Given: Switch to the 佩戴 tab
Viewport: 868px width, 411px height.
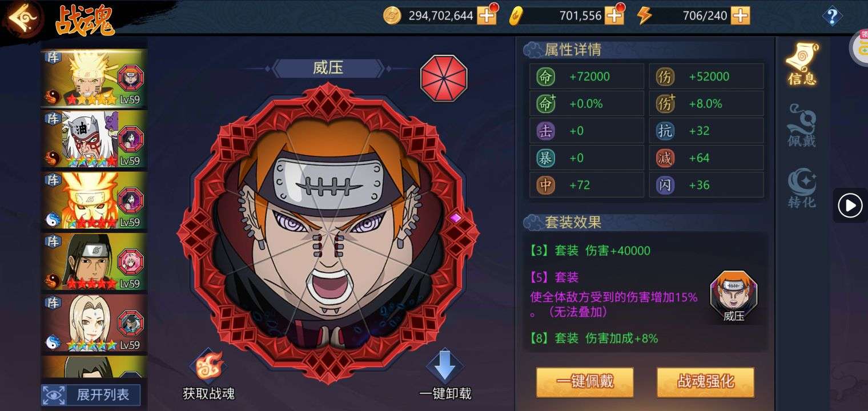Looking at the screenshot, I should tap(802, 126).
